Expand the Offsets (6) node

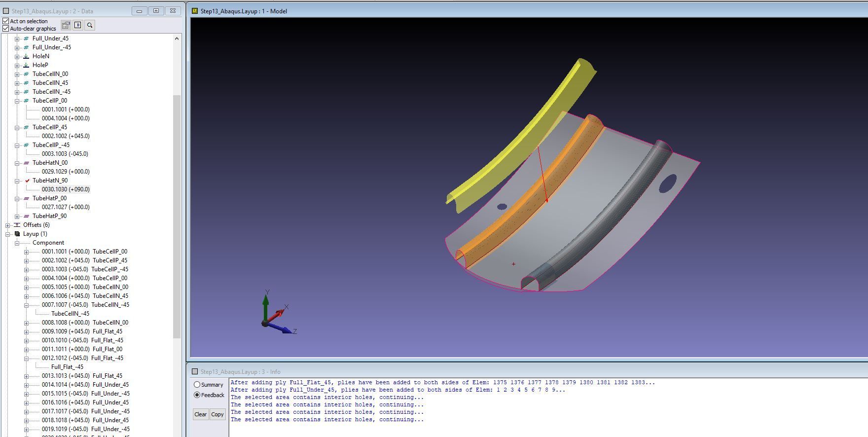coord(8,225)
